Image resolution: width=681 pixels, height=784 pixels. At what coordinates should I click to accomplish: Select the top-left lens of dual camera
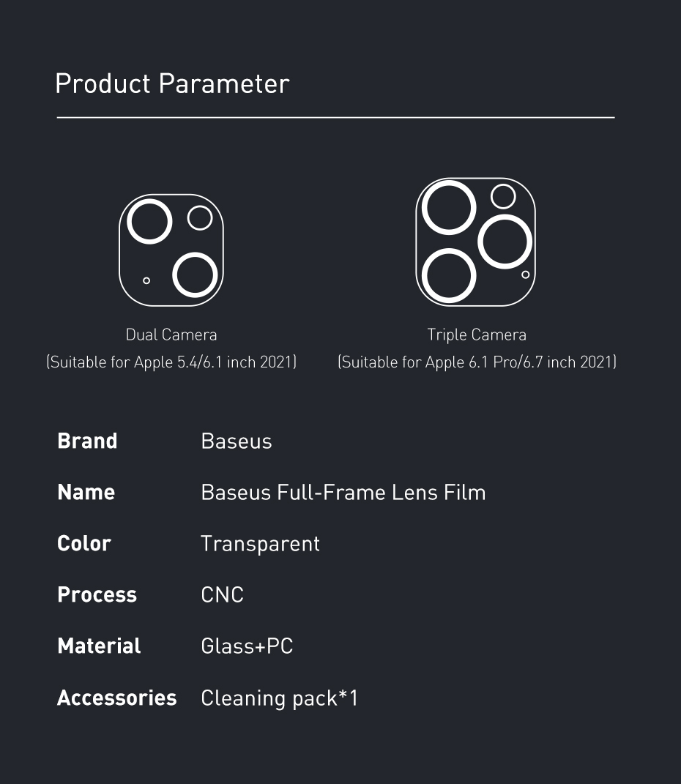[x=149, y=222]
